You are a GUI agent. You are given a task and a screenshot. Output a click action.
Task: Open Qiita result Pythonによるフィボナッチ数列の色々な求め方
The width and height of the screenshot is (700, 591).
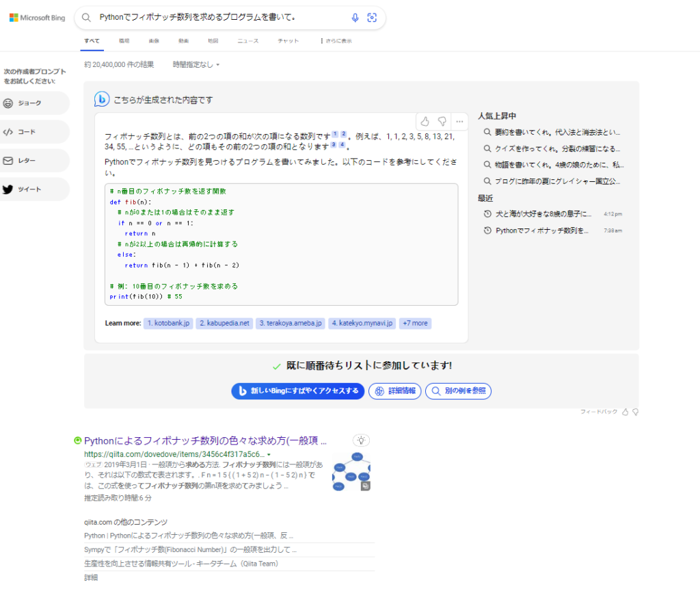coord(205,441)
